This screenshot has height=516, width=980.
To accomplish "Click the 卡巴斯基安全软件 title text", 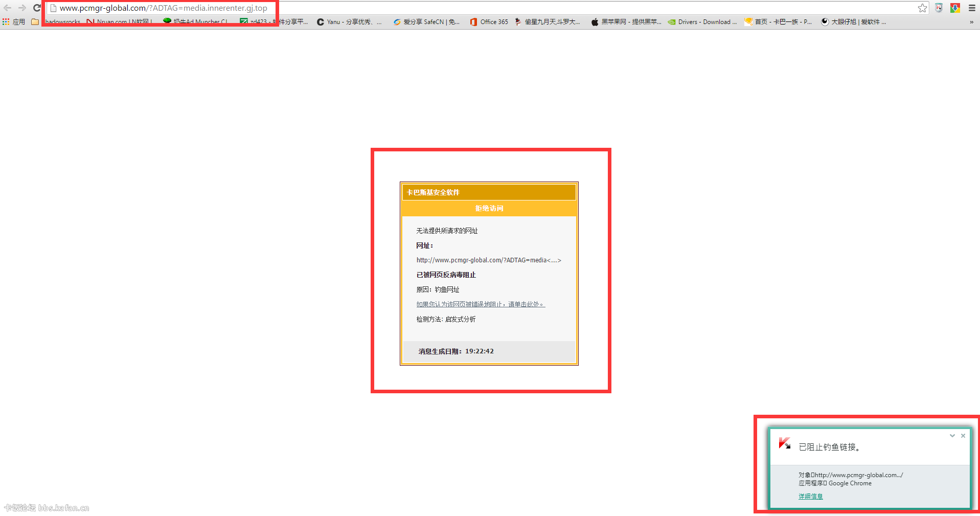I will click(433, 192).
